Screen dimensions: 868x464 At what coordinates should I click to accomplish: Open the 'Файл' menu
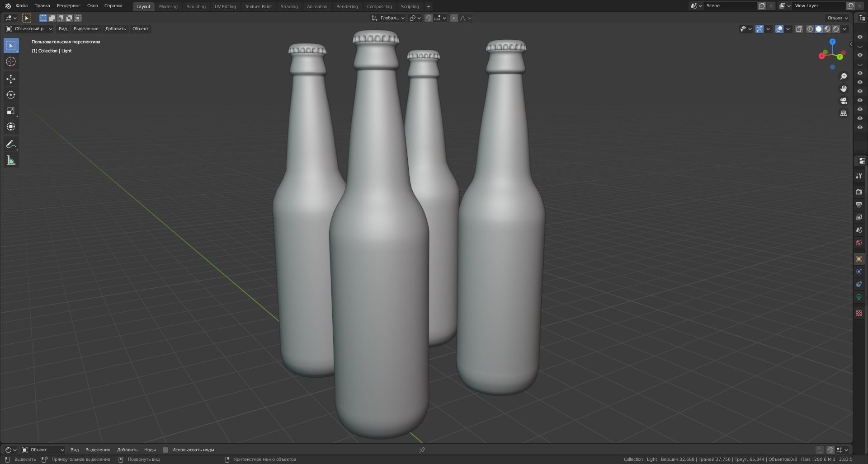[22, 6]
